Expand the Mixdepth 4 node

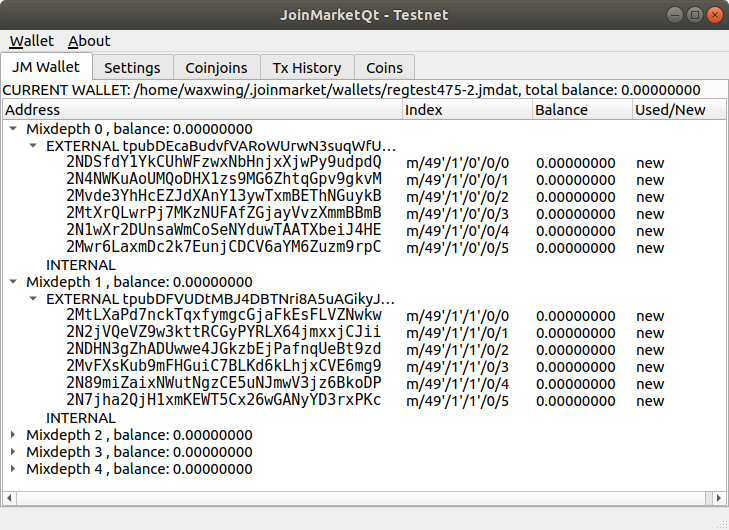click(x=13, y=469)
